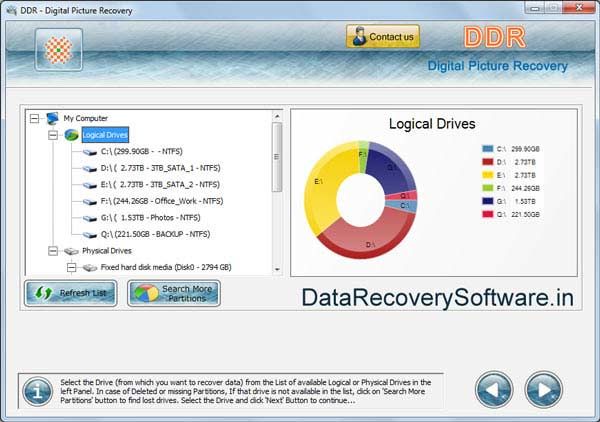Click the Fixed hard disk media icon
The width and height of the screenshot is (600, 422).
click(x=90, y=268)
